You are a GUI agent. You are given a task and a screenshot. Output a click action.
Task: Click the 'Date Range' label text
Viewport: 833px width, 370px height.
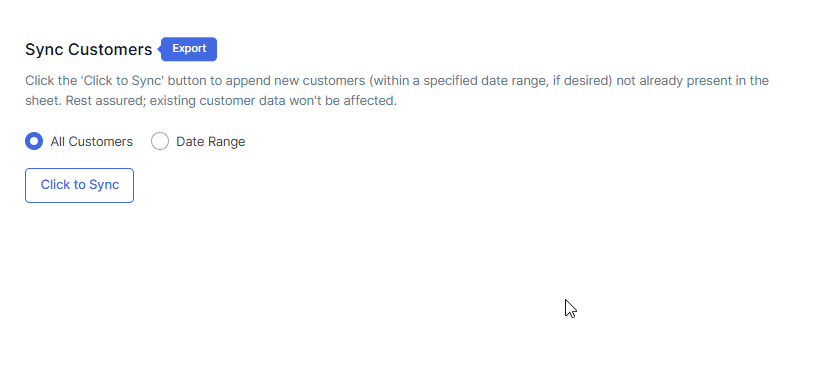[x=210, y=142]
